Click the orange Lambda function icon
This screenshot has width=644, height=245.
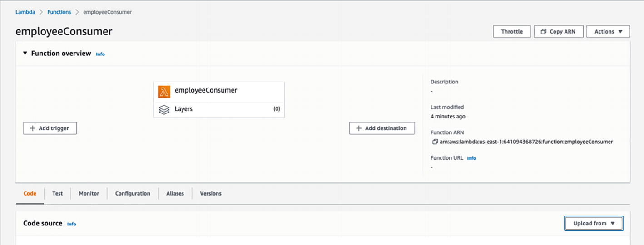coord(164,91)
